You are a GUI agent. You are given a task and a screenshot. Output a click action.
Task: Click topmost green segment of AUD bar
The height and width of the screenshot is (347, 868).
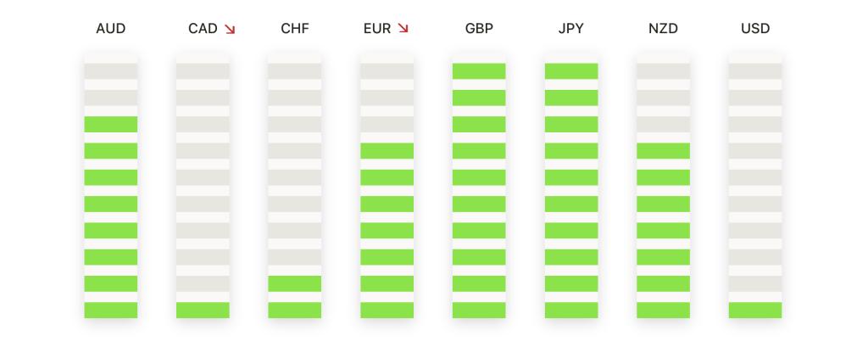click(x=111, y=124)
